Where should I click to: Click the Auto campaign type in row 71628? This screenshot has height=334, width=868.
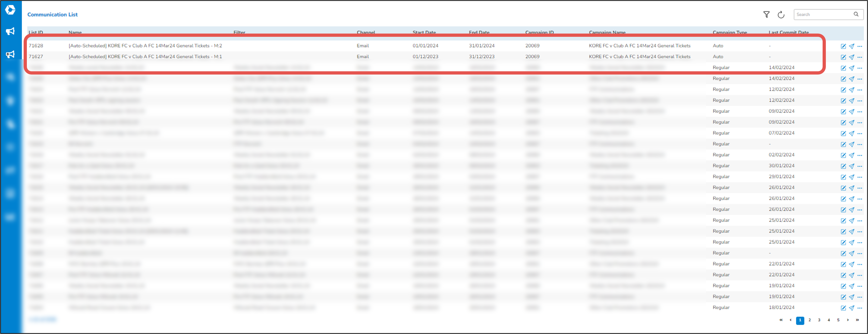718,46
